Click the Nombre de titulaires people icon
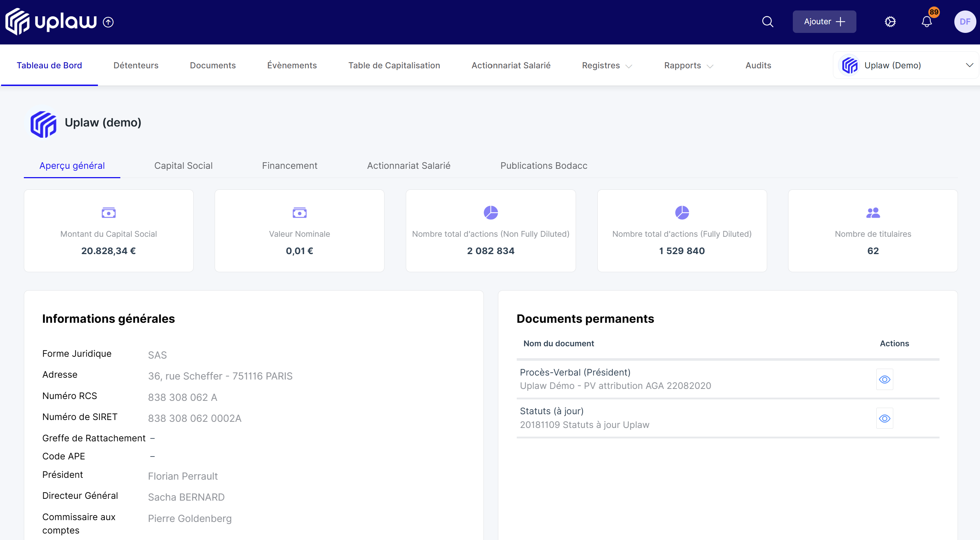 (x=873, y=213)
